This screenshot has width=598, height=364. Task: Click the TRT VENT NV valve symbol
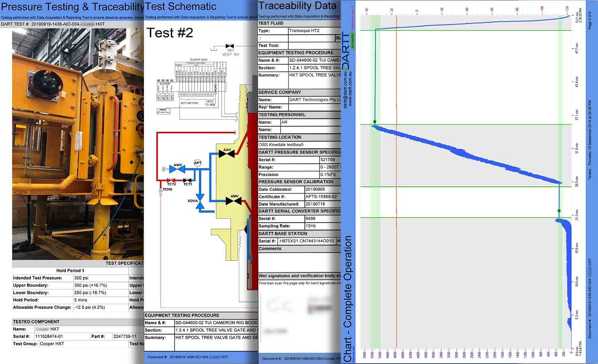tap(230, 46)
